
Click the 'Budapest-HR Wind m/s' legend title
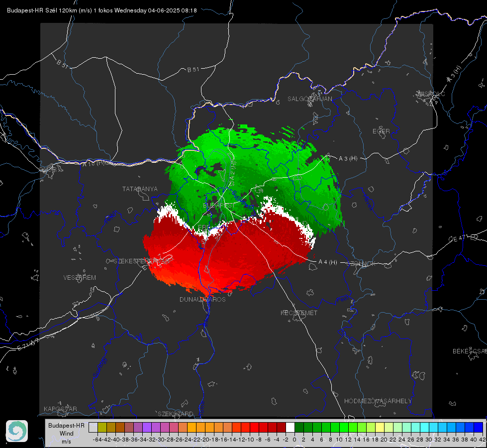click(67, 433)
